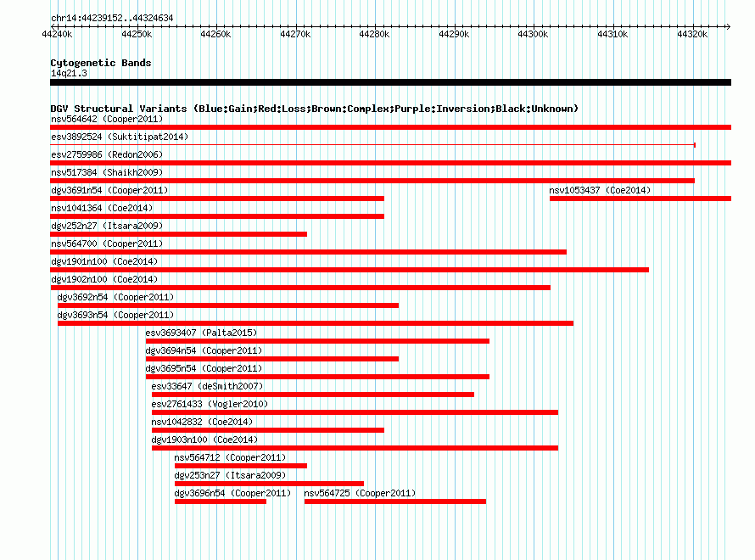755x560 pixels.
Task: Click the 44260k ruler label
Action: point(215,34)
